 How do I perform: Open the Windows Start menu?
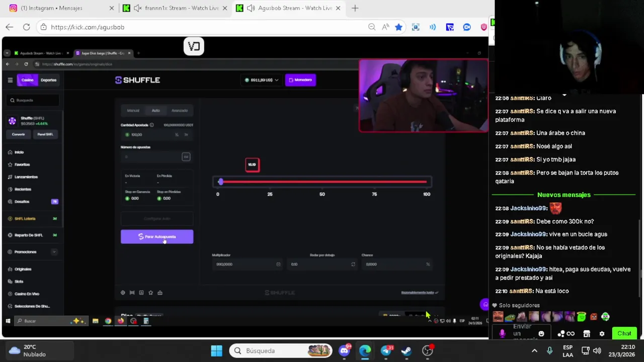217,350
